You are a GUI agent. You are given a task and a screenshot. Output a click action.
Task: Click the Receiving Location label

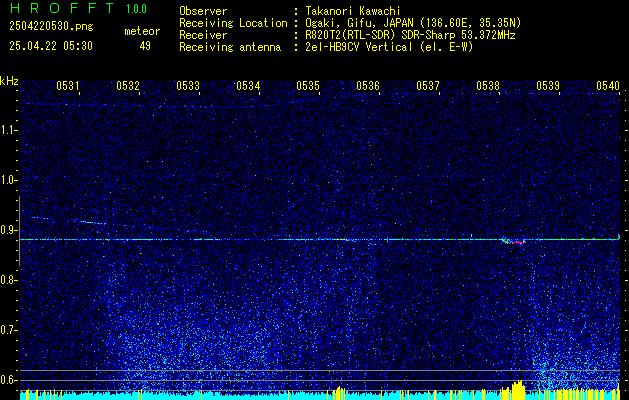pos(233,23)
